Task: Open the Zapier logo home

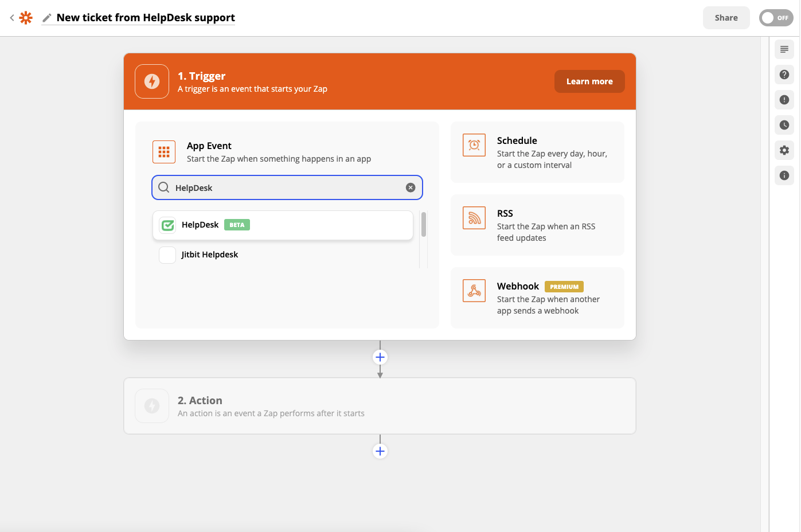Action: click(x=26, y=18)
